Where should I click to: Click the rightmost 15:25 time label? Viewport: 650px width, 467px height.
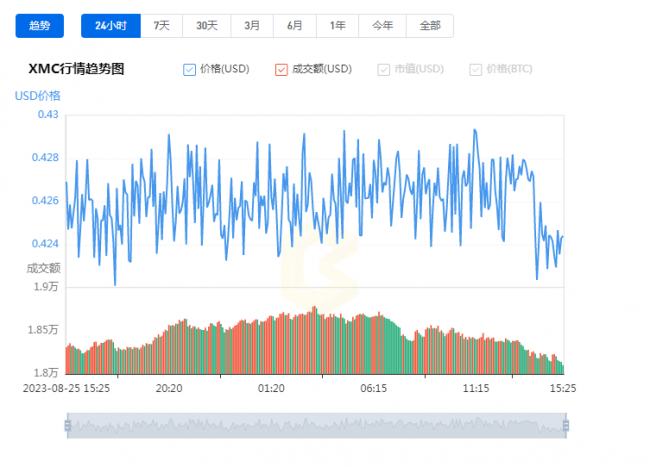(x=563, y=388)
